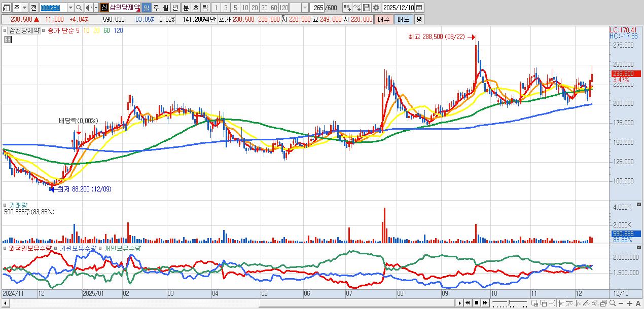Click the speaker sound icon in toolbar

pyautogui.click(x=88, y=8)
